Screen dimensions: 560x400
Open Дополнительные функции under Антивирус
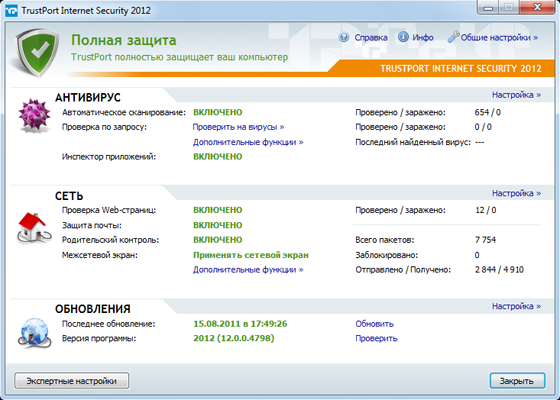pyautogui.click(x=248, y=142)
